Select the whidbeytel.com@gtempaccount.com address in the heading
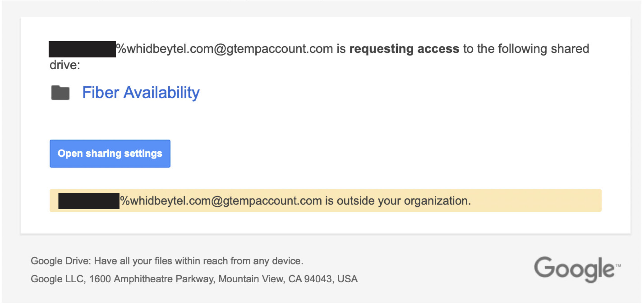This screenshot has height=304, width=644. coord(224,49)
